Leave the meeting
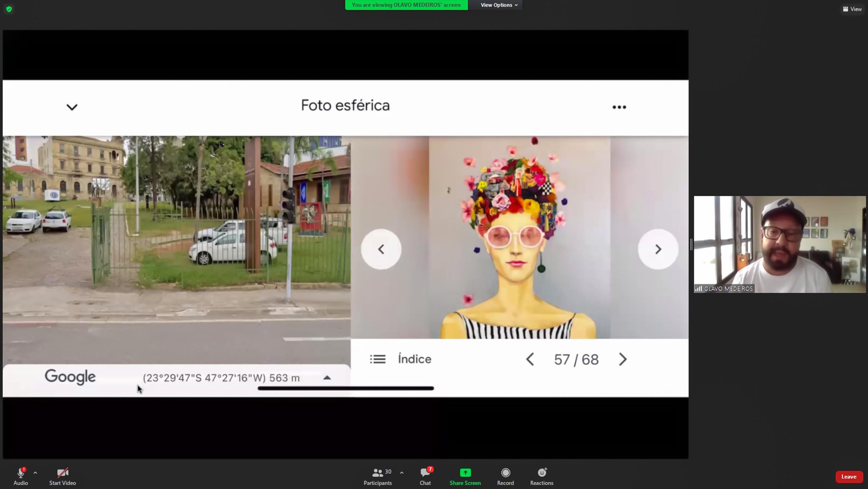Screen dimensions: 868x489 [x=849, y=476]
